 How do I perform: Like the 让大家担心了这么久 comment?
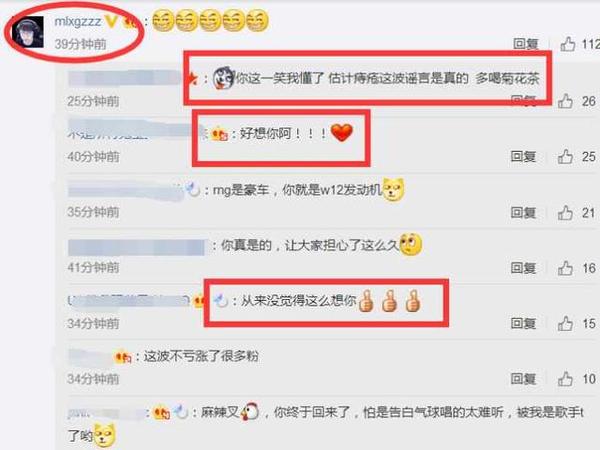(565, 268)
